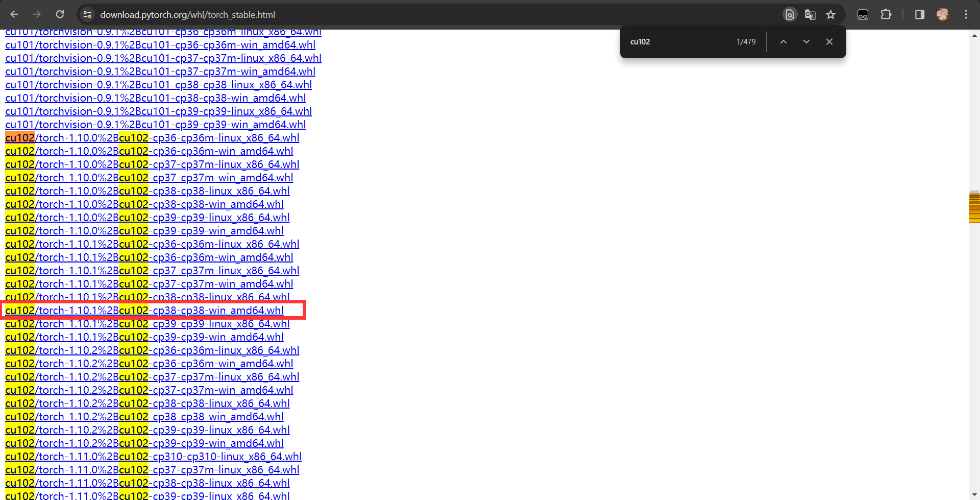Open torchvision-0.9.1 cu101 cp38 win_amd64 link
980x500 pixels.
tap(155, 98)
